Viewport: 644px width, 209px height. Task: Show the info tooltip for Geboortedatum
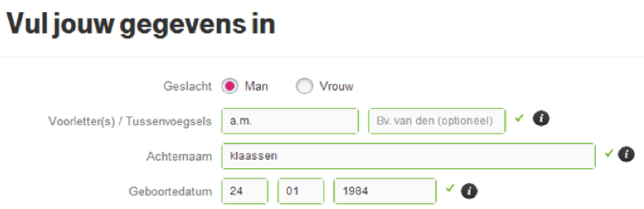469,191
